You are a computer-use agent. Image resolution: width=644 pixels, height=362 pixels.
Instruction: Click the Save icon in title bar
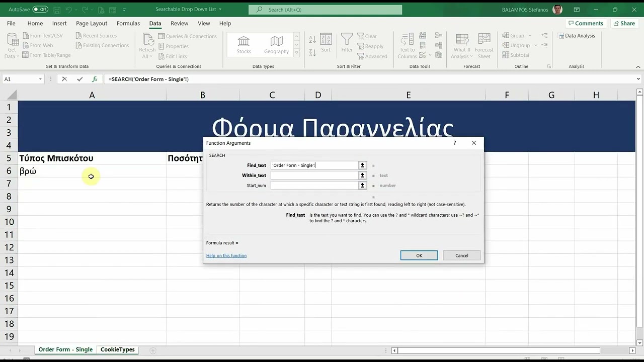pyautogui.click(x=57, y=10)
